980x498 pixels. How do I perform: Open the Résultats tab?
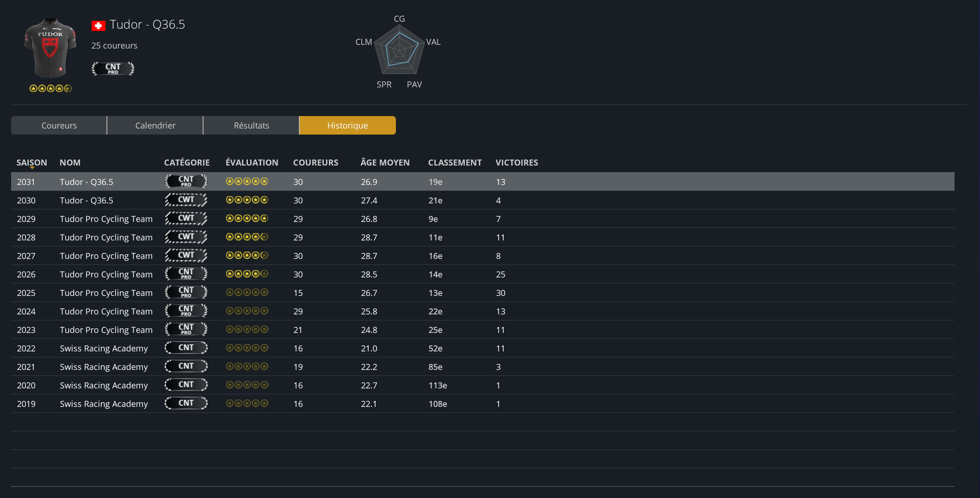[x=251, y=125]
